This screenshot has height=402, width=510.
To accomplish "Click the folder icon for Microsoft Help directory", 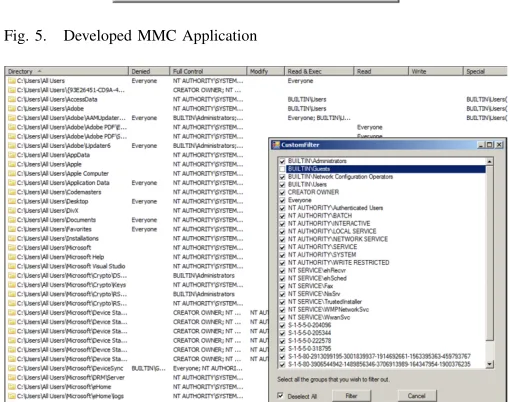I will click(x=12, y=257).
